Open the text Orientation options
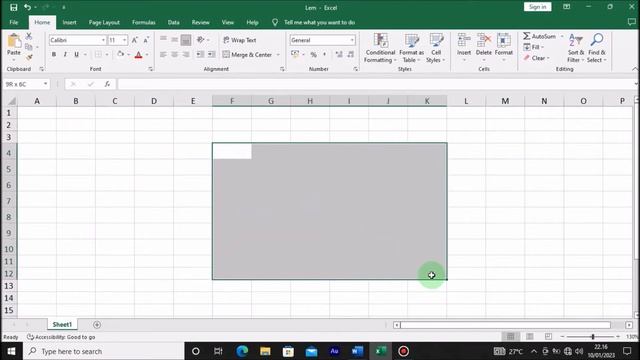This screenshot has height=360, width=640. (x=201, y=40)
